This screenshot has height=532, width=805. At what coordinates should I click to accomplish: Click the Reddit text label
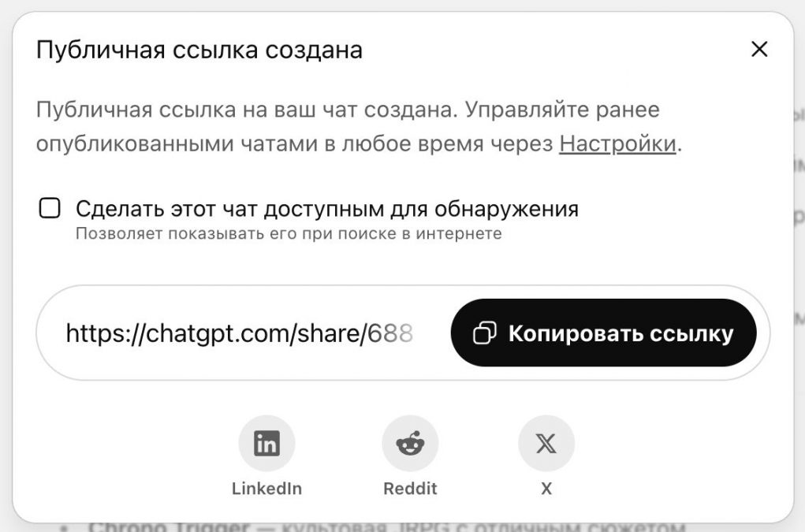pyautogui.click(x=410, y=489)
